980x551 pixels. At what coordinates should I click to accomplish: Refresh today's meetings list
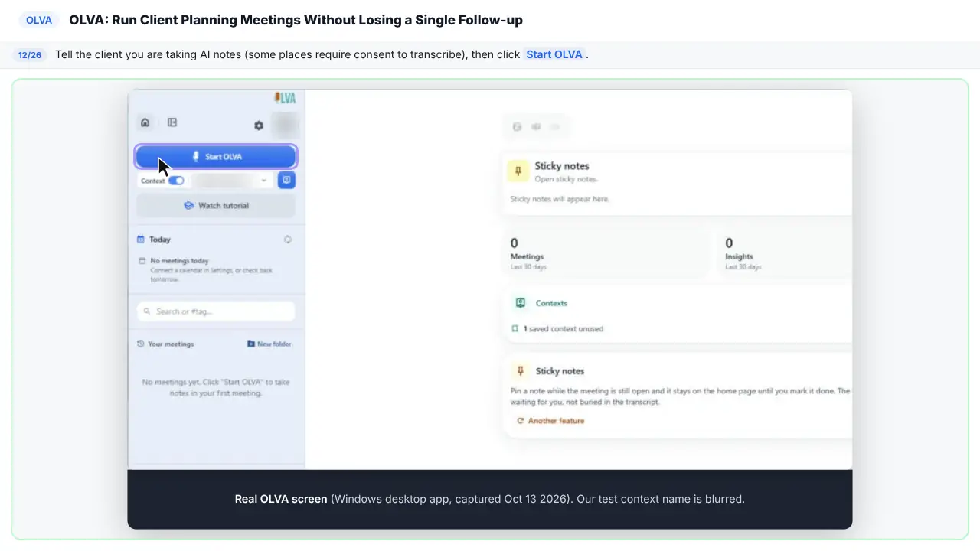[x=288, y=240]
